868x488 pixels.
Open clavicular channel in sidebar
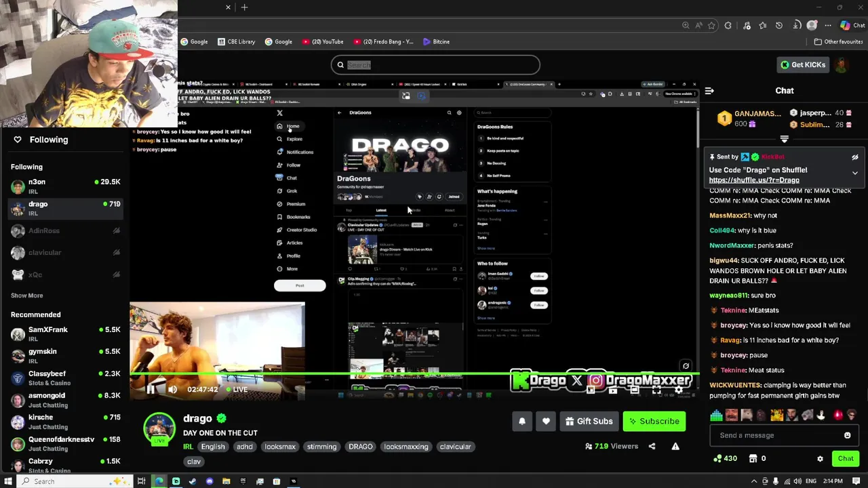click(x=65, y=252)
